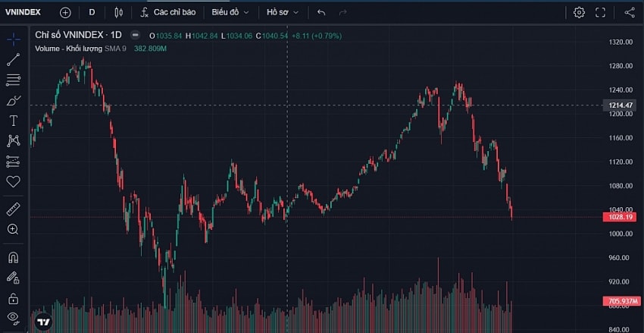Open the favorites heart icon
The width and height of the screenshot is (644, 333).
coord(13,181)
